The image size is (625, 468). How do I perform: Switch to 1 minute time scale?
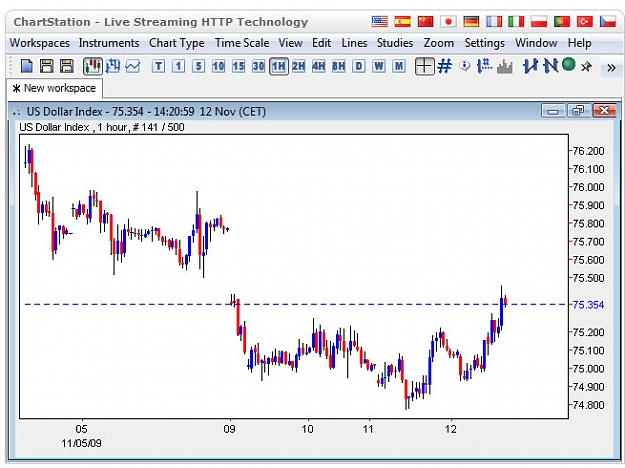(178, 66)
